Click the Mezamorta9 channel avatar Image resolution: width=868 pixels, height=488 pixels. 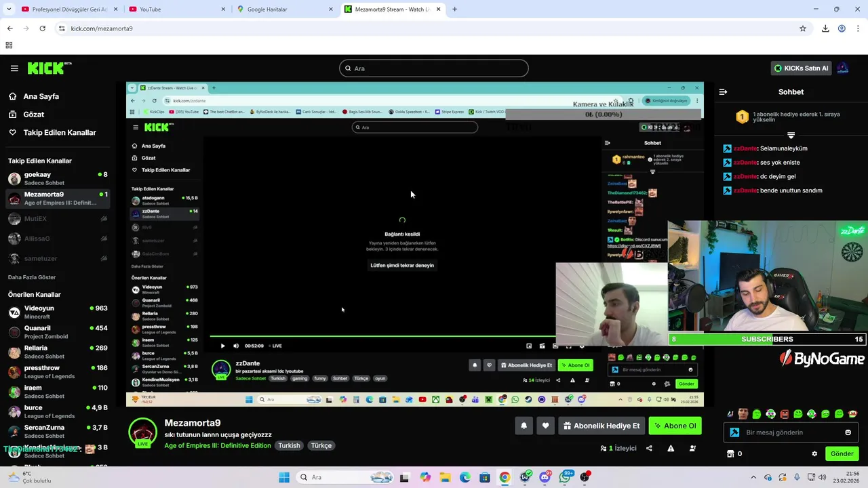(143, 432)
